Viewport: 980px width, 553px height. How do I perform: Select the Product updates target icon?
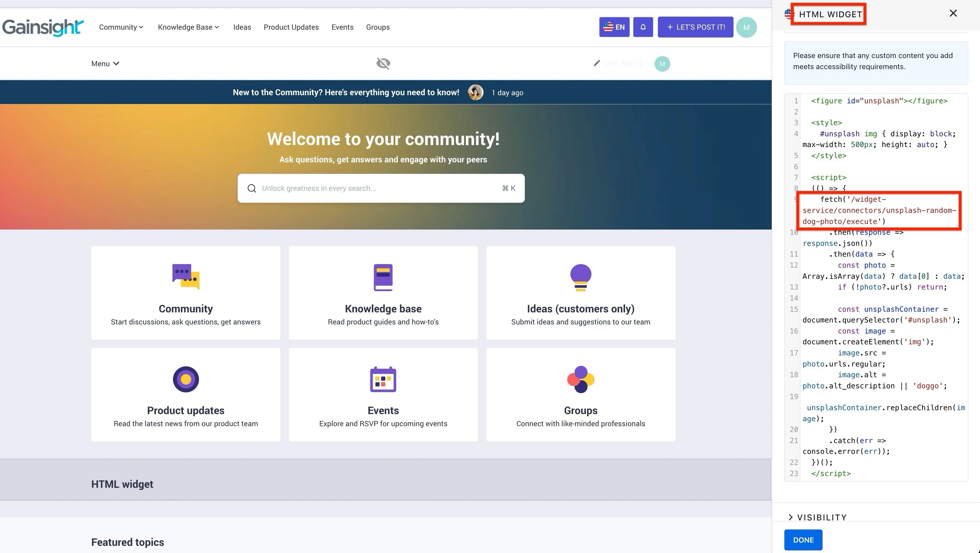pos(186,379)
